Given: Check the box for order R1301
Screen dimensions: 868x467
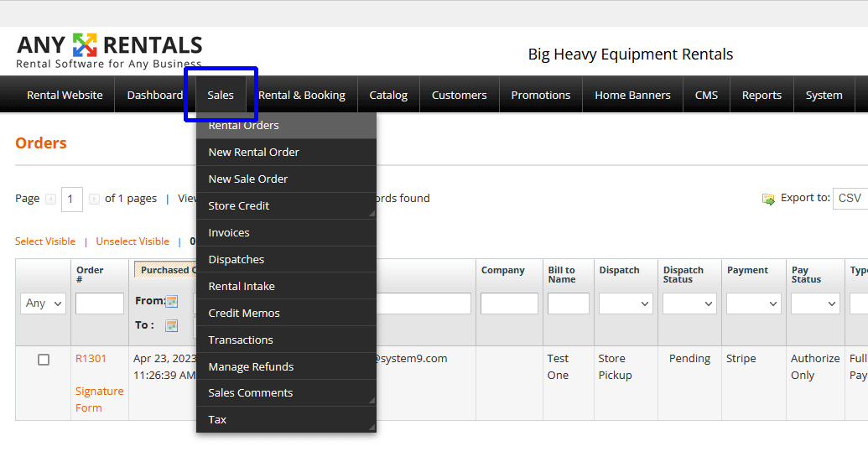Looking at the screenshot, I should coord(44,360).
